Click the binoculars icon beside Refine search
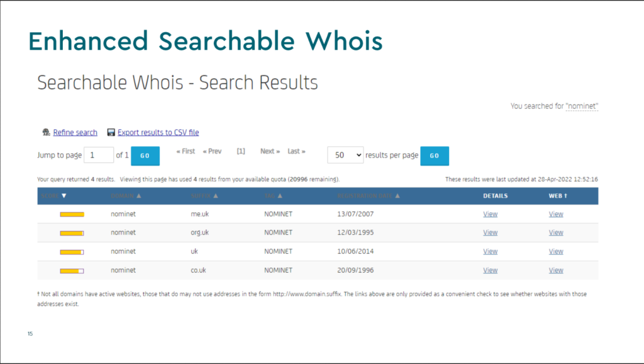Viewport: 644px width, 364px height. 46,132
